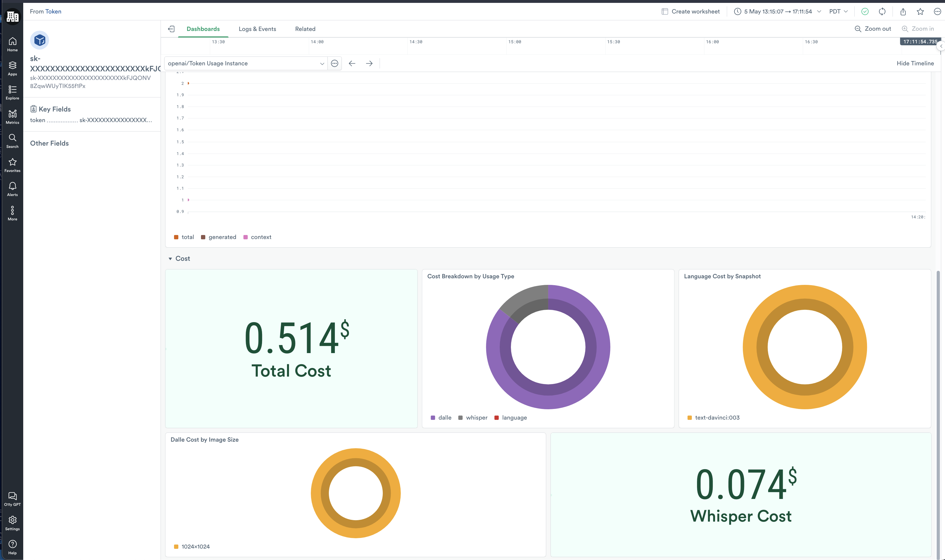Follow the Token breadcrumb link
Image resolution: width=945 pixels, height=560 pixels.
coord(53,12)
